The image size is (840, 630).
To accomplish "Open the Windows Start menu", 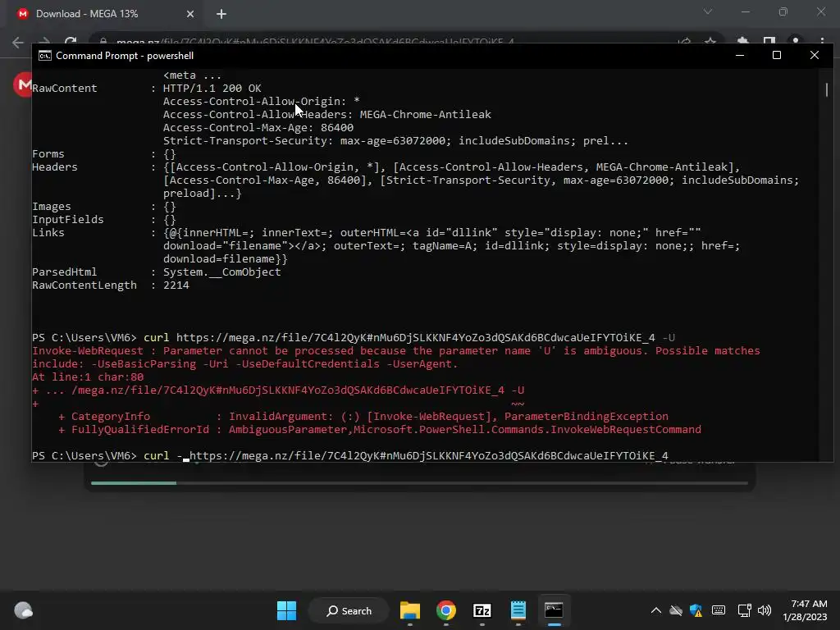I will point(286,610).
